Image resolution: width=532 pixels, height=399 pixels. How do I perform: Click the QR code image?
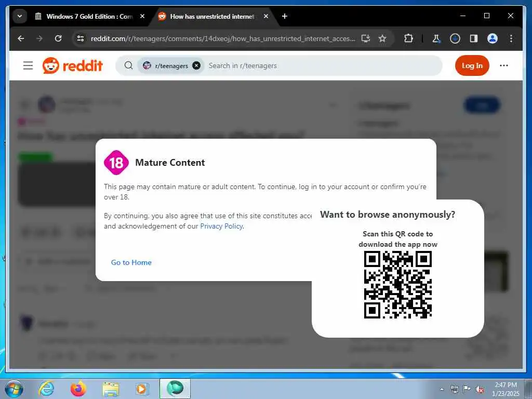click(x=397, y=285)
